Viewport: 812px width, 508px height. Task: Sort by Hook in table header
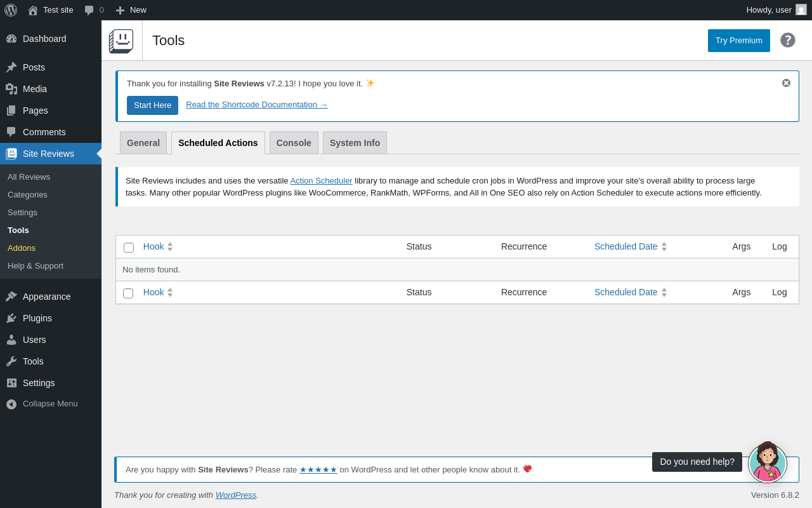click(x=158, y=246)
